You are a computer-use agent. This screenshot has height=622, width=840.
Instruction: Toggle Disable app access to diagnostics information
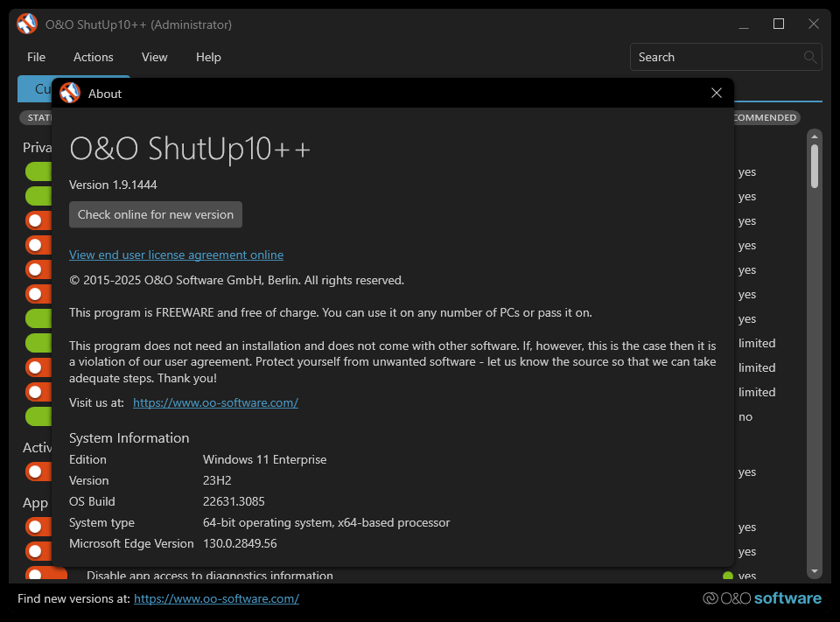[46, 574]
